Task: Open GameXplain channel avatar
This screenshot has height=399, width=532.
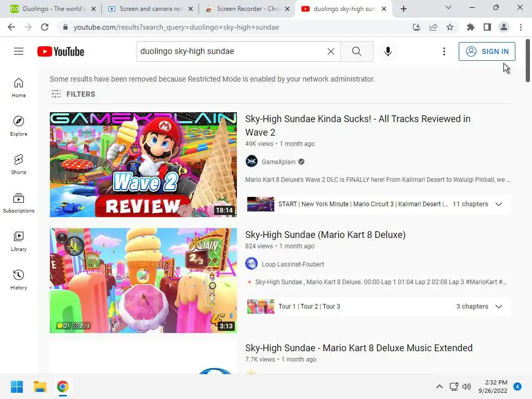Action: pos(251,162)
